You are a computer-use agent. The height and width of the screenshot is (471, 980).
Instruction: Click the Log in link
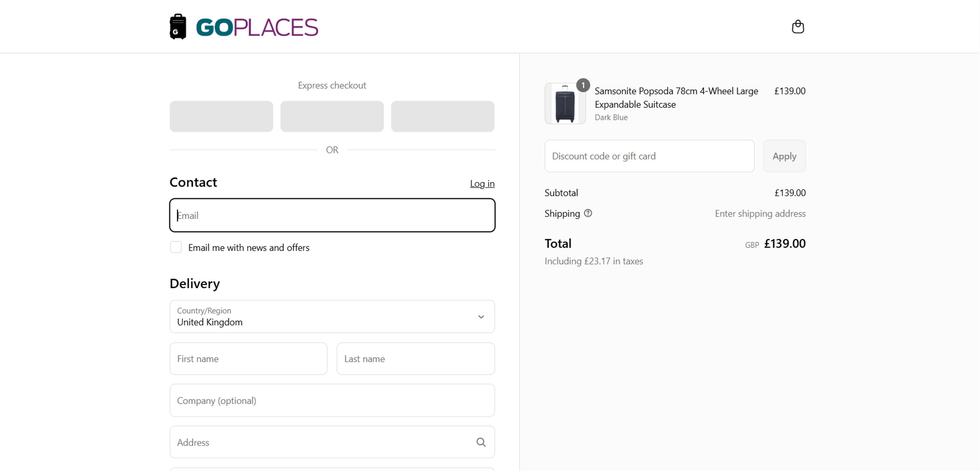tap(482, 183)
